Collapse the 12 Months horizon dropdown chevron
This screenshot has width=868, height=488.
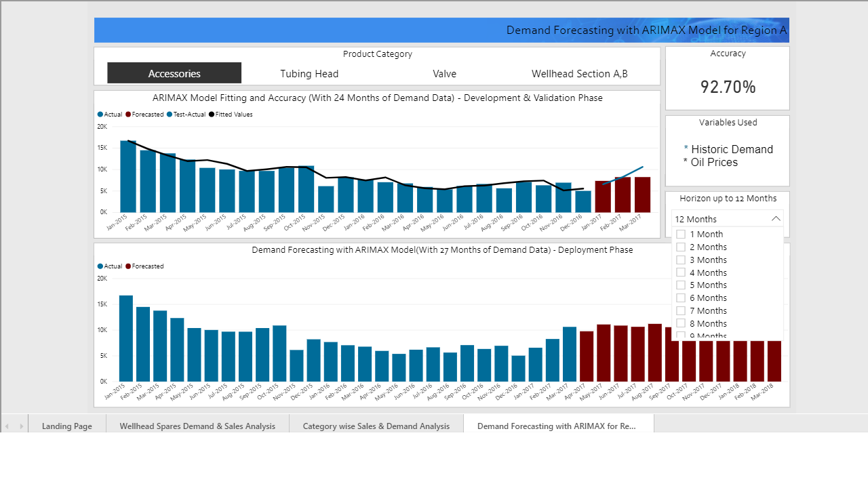click(776, 219)
